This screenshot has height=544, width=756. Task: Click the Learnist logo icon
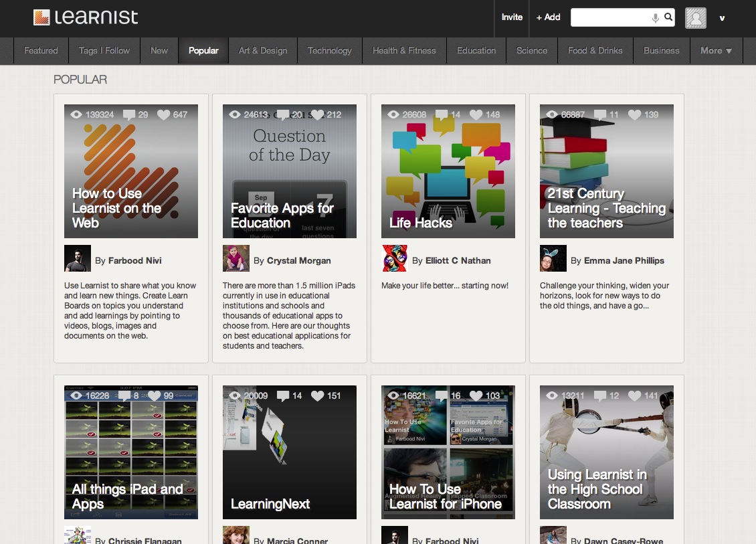tap(41, 17)
